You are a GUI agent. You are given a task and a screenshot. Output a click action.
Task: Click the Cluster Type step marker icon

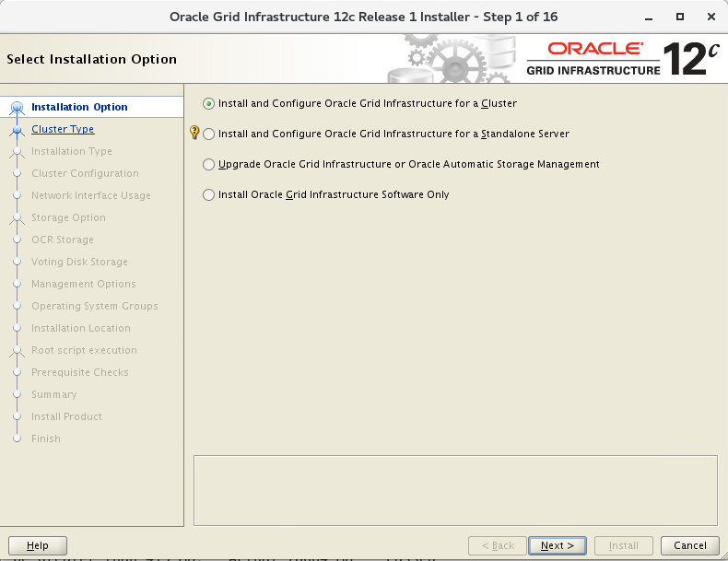coord(18,131)
